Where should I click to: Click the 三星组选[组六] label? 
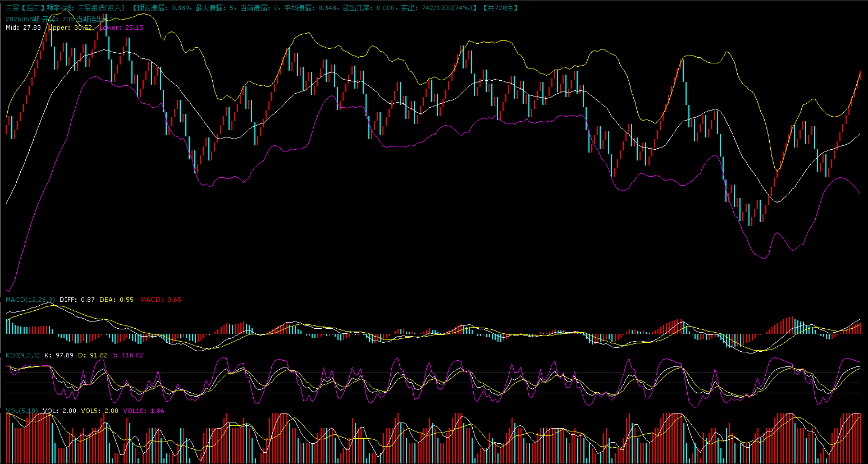point(101,8)
